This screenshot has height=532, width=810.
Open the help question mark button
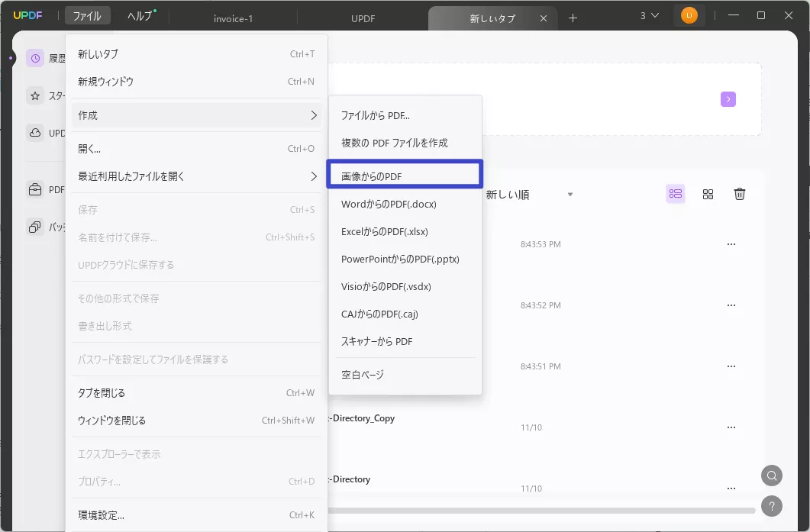point(772,506)
